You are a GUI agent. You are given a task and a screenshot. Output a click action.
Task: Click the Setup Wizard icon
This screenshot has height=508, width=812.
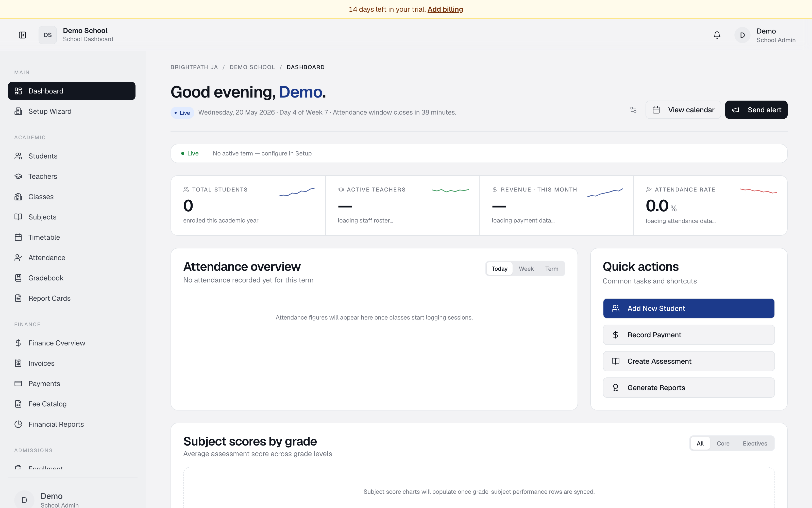point(18,111)
